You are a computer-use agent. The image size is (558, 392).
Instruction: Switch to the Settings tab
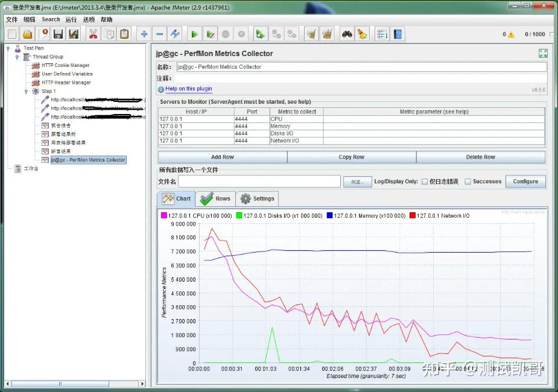pyautogui.click(x=257, y=198)
